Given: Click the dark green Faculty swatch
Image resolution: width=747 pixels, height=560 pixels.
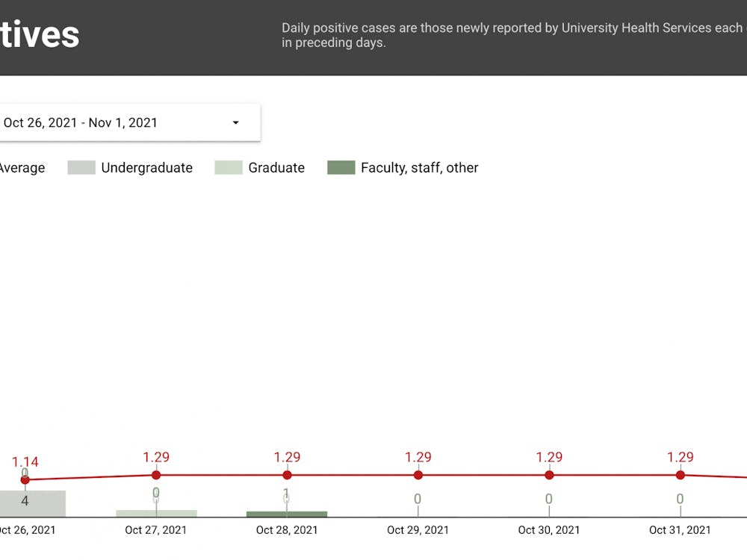Looking at the screenshot, I should tap(340, 167).
